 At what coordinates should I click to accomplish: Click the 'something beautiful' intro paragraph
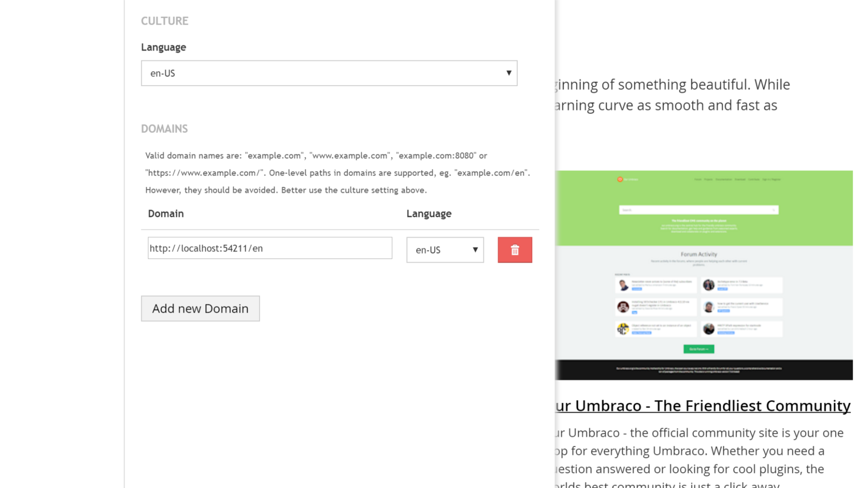pos(673,95)
